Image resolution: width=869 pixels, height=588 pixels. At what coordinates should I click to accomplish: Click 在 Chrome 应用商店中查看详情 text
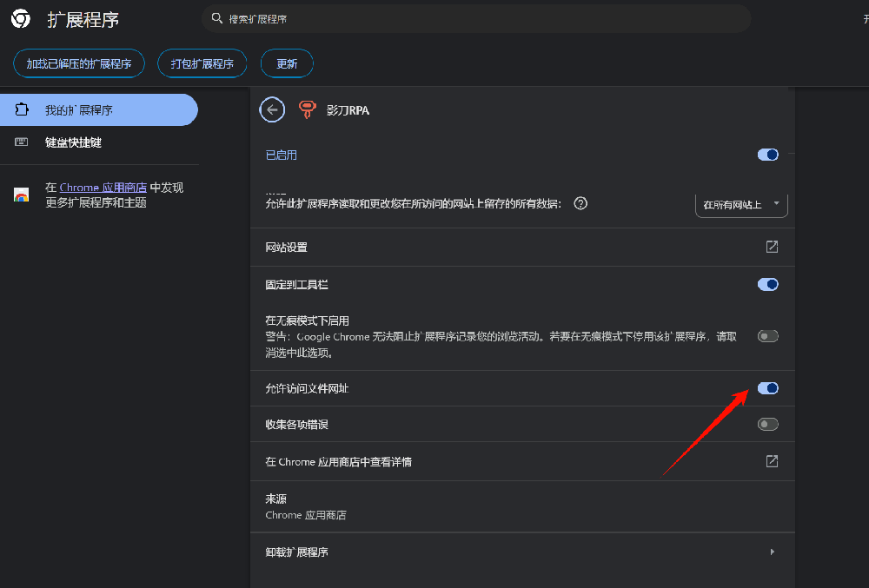338,462
